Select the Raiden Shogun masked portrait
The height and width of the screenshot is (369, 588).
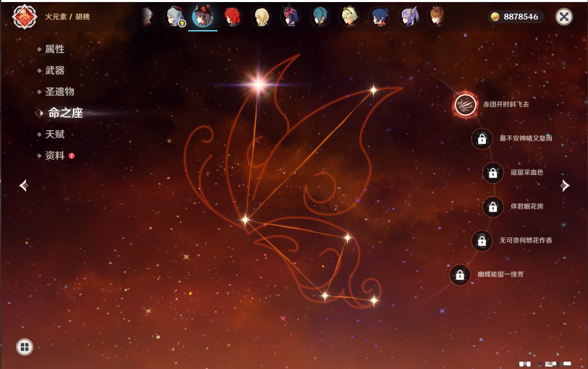[x=291, y=17]
